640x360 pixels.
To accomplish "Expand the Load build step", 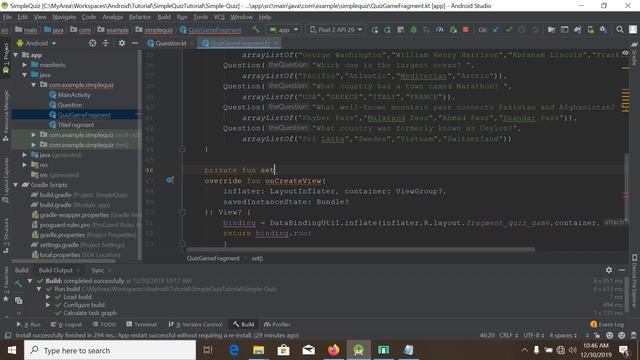I will point(48,297).
